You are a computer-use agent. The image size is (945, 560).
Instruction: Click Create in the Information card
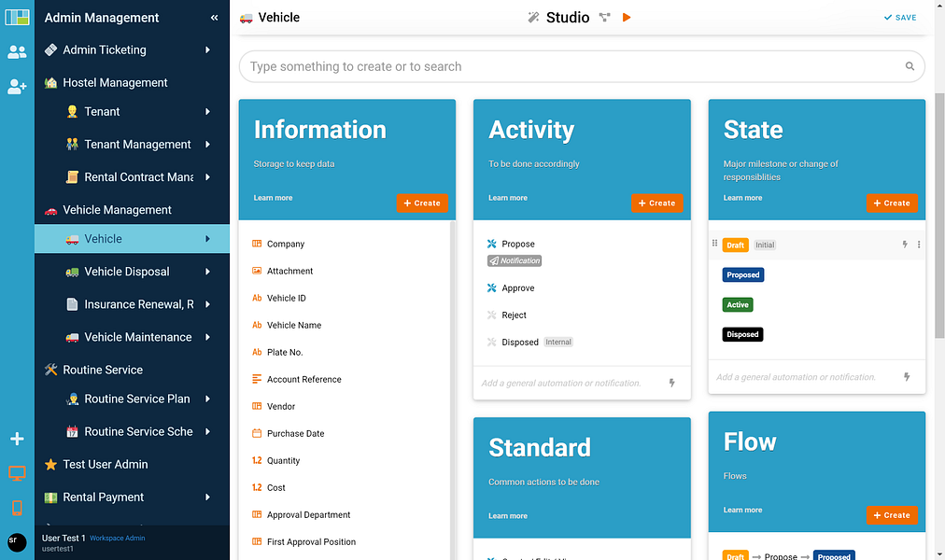tap(422, 203)
